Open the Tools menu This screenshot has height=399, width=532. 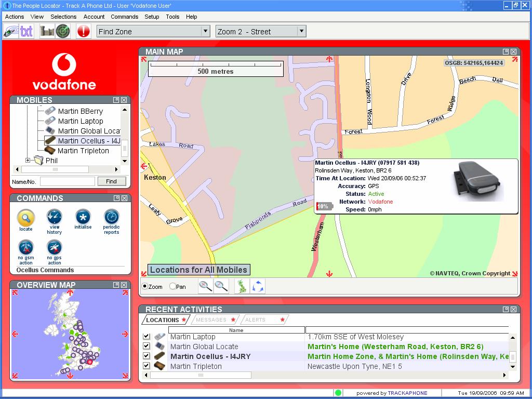click(172, 17)
